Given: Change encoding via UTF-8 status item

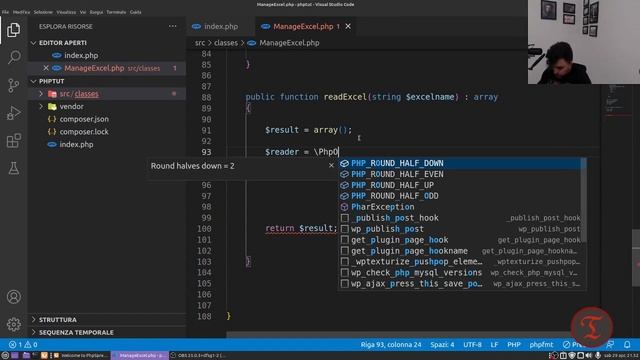Looking at the screenshot, I should click(472, 344).
